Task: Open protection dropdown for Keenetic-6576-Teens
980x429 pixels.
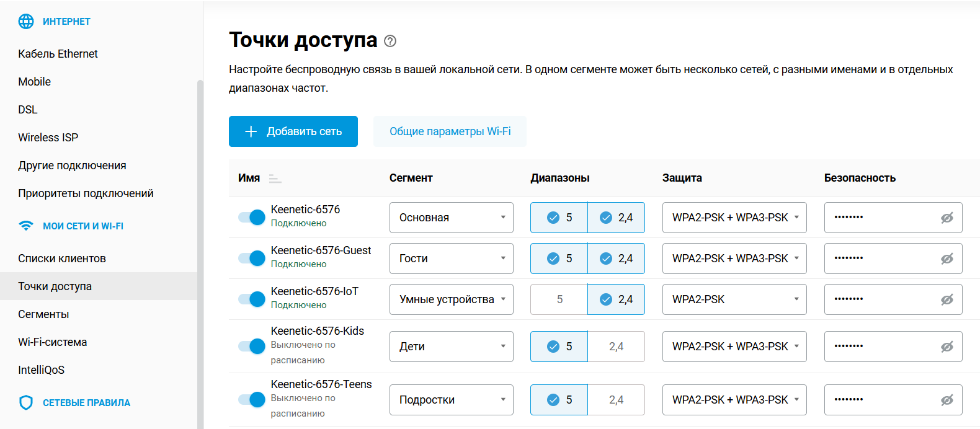Action: pos(734,400)
